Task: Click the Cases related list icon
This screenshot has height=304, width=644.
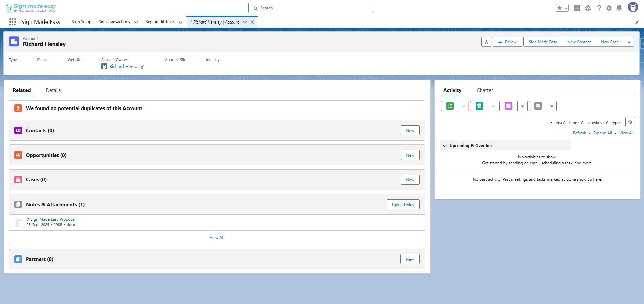Action: click(x=18, y=180)
